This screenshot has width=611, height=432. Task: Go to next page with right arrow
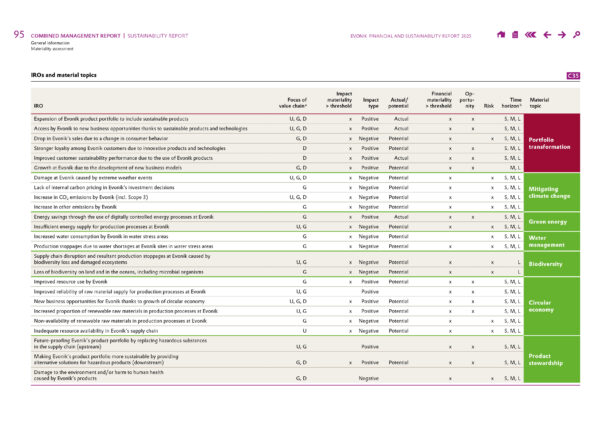tap(562, 35)
